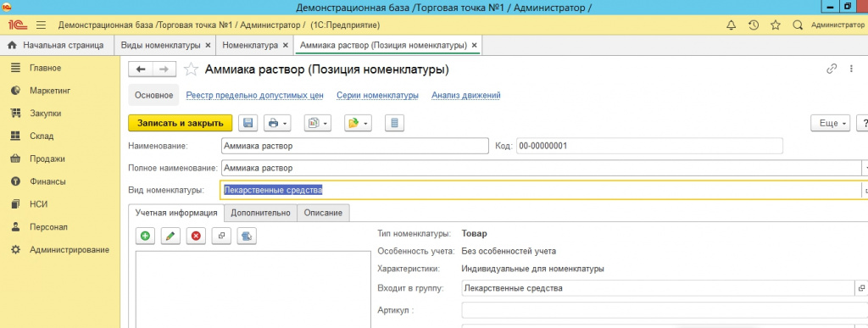Click the Основное section button
This screenshot has height=328, width=868.
click(x=154, y=95)
